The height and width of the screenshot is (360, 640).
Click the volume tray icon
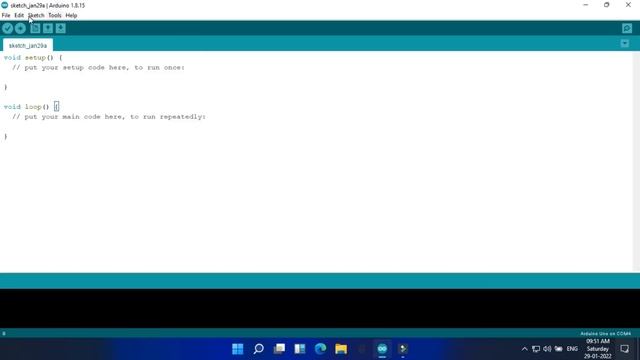pyautogui.click(x=547, y=349)
